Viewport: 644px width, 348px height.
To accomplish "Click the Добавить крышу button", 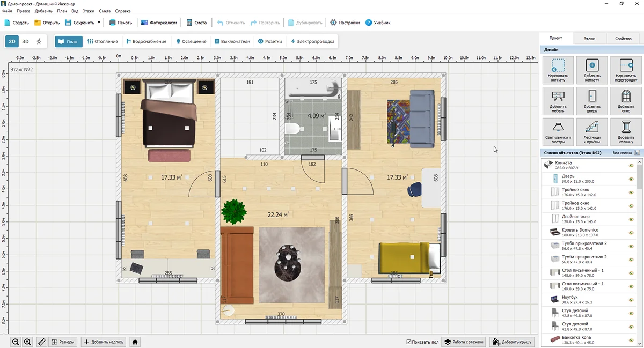I will pyautogui.click(x=512, y=342).
